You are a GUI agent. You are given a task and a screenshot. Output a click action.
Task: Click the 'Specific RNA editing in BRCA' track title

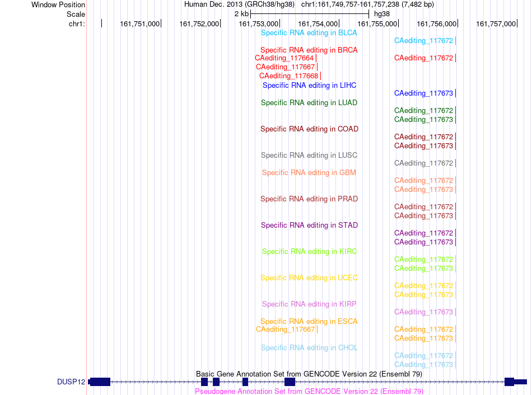click(x=309, y=50)
